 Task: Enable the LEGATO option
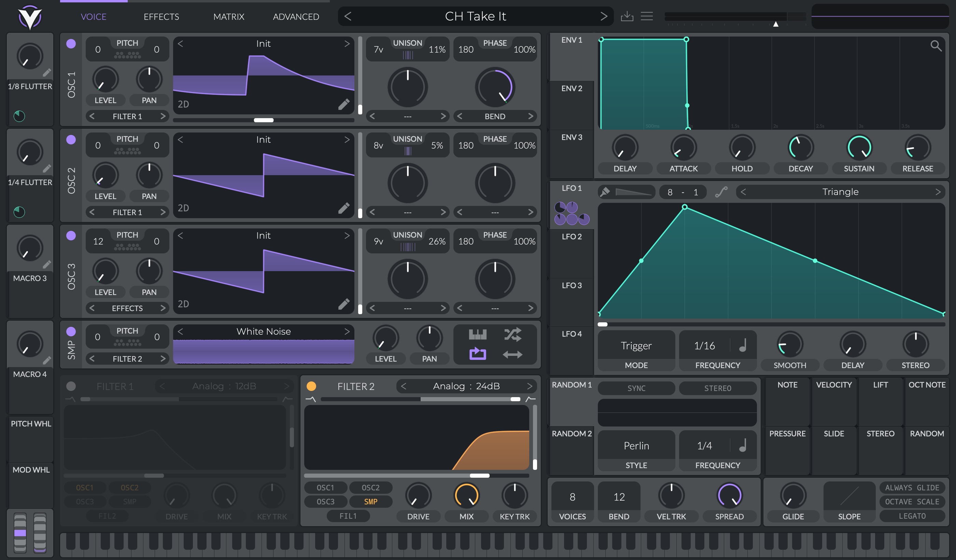click(x=912, y=516)
